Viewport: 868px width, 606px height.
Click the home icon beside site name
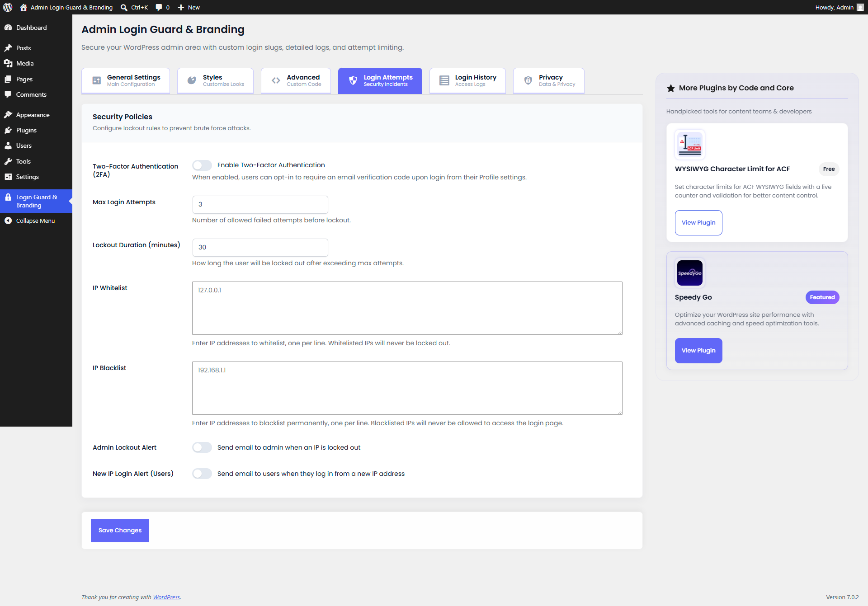[24, 7]
